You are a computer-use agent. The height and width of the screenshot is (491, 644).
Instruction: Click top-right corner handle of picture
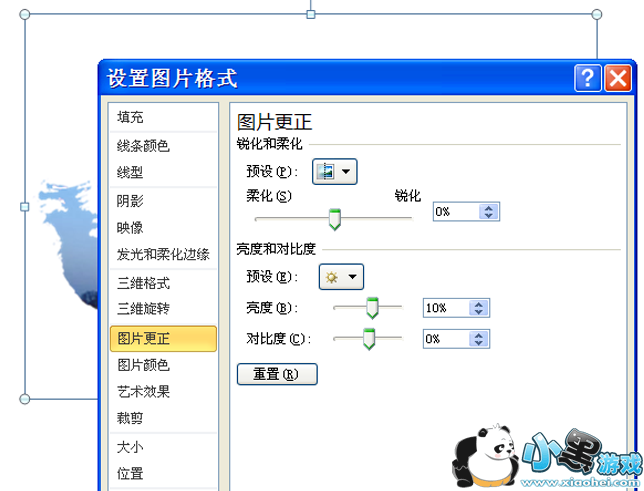(x=597, y=14)
